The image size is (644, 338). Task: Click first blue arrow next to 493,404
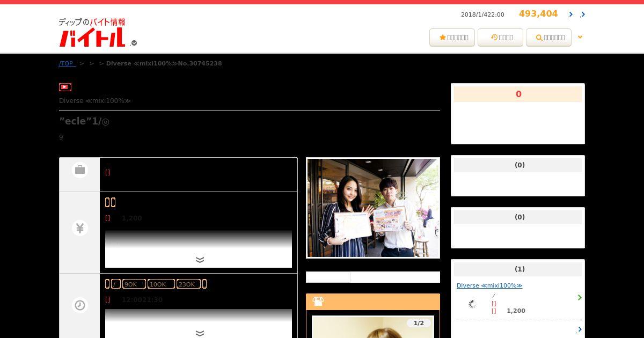click(x=570, y=14)
